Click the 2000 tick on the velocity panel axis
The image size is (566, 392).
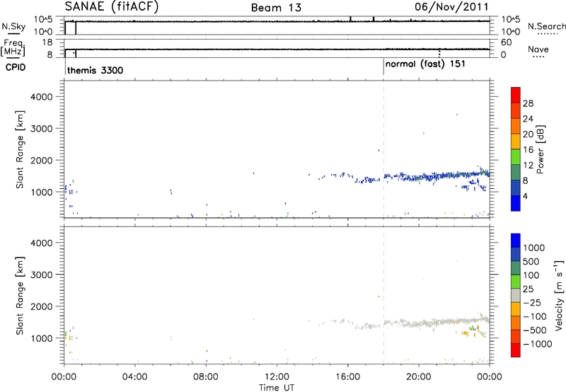[41, 306]
